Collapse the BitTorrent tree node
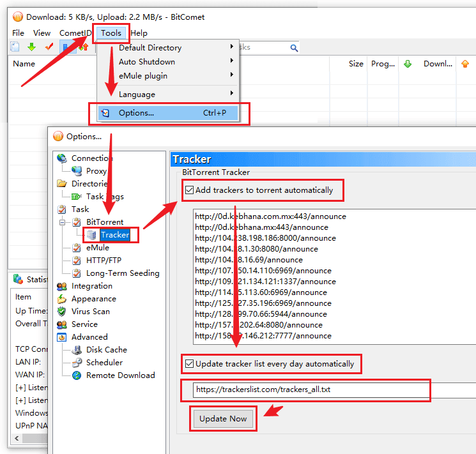This screenshot has height=454, width=476. [63, 222]
